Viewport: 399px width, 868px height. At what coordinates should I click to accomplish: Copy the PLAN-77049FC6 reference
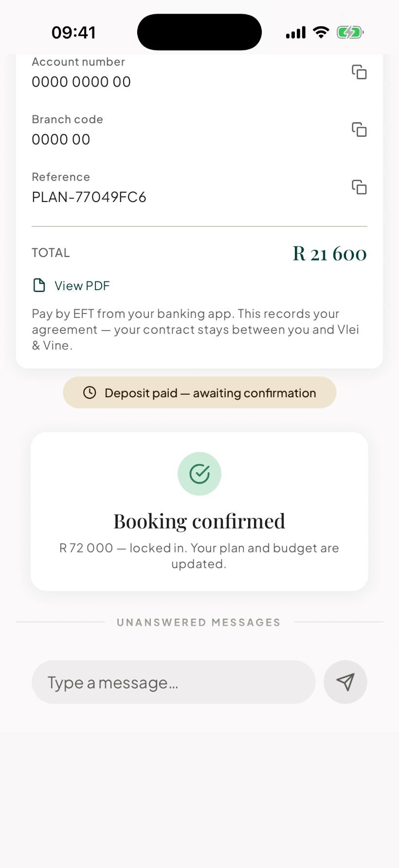[x=359, y=187]
